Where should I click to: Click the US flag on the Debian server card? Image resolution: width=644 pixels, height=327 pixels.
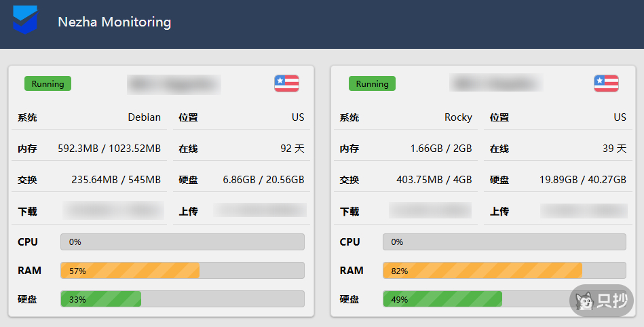coord(286,83)
